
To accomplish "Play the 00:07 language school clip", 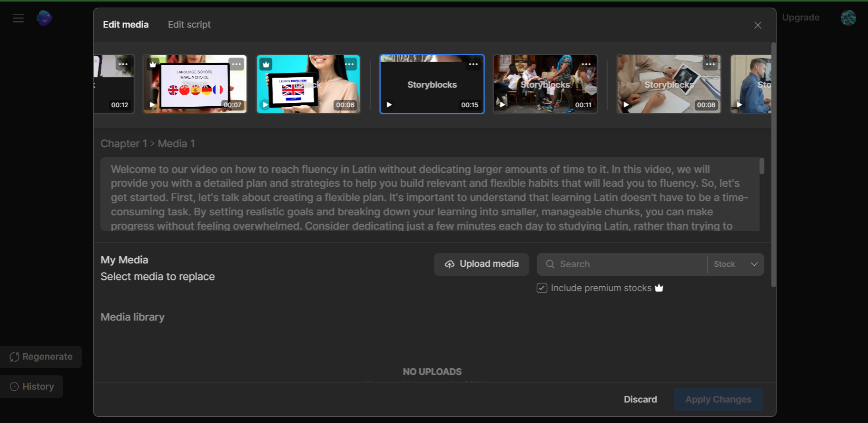I will click(152, 105).
